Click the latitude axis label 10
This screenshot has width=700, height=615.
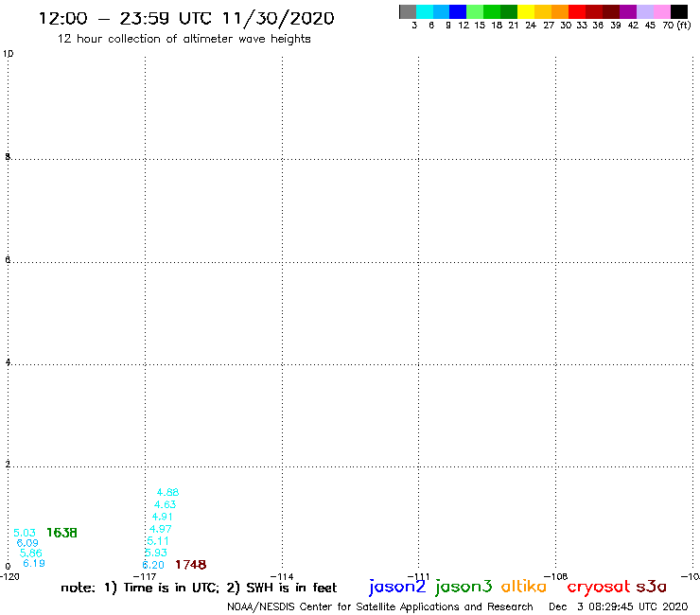coord(8,54)
